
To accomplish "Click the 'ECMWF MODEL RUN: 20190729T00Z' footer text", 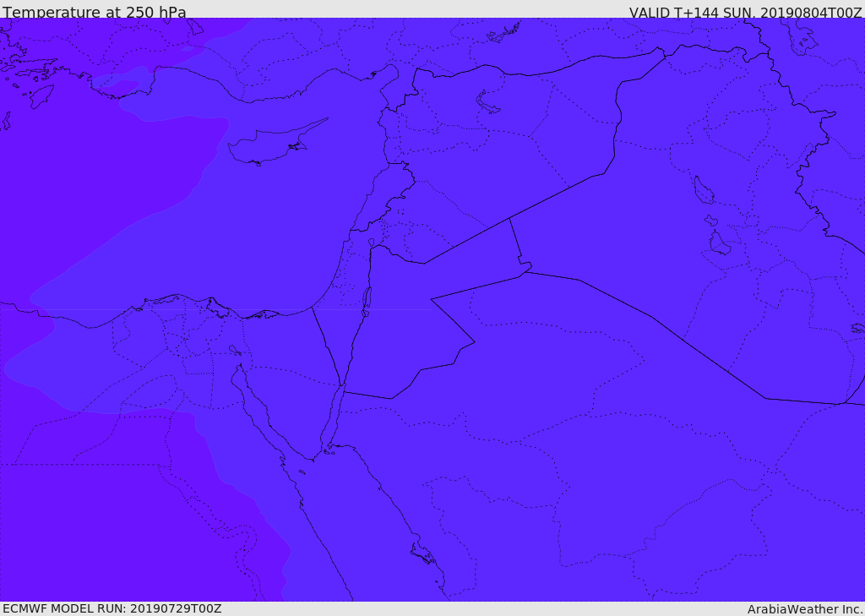I will (x=112, y=608).
